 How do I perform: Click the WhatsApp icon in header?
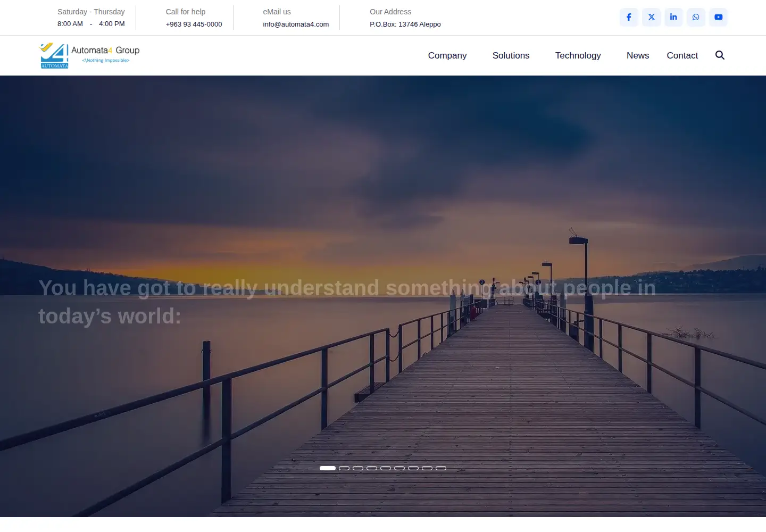point(696,17)
